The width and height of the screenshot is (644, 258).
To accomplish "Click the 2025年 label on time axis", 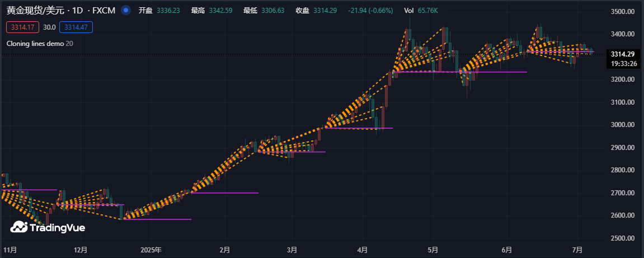I will (151, 250).
